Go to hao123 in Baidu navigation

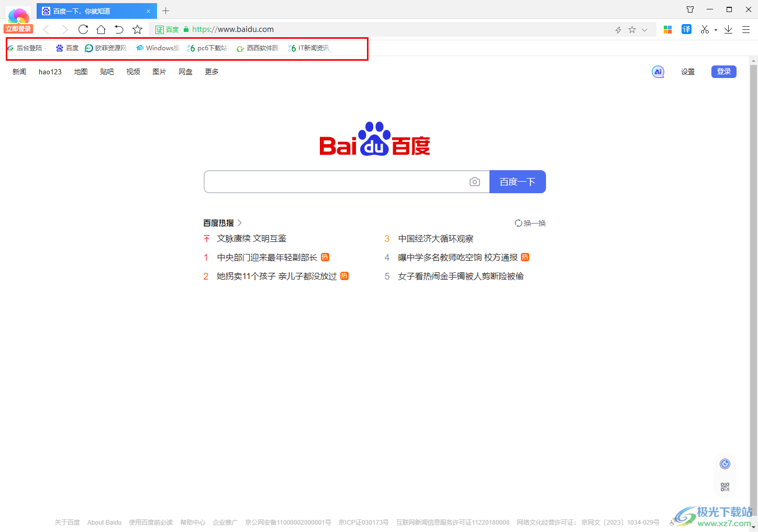coord(50,72)
